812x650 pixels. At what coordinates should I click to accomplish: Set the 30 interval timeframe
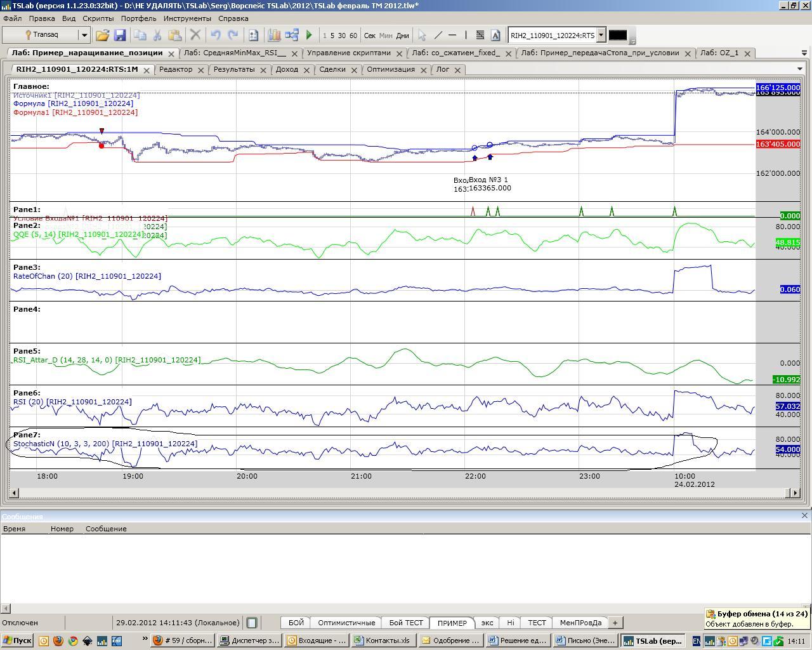[342, 36]
